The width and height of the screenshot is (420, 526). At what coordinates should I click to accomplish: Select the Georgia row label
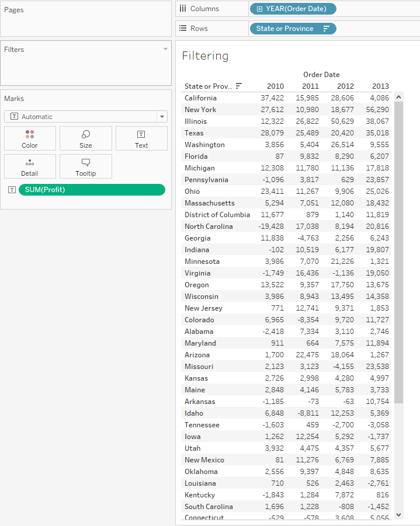pyautogui.click(x=197, y=238)
